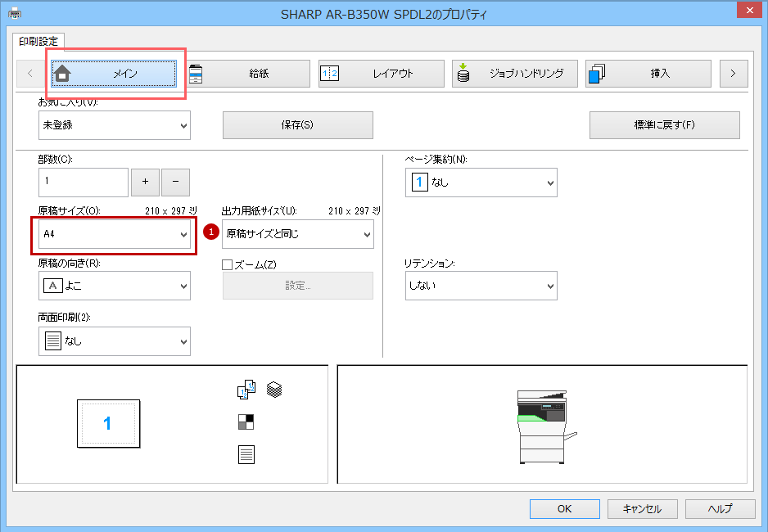This screenshot has height=532, width=768.
Task: Open the 原稿の向き dropdown showing よこ
Action: (x=115, y=286)
